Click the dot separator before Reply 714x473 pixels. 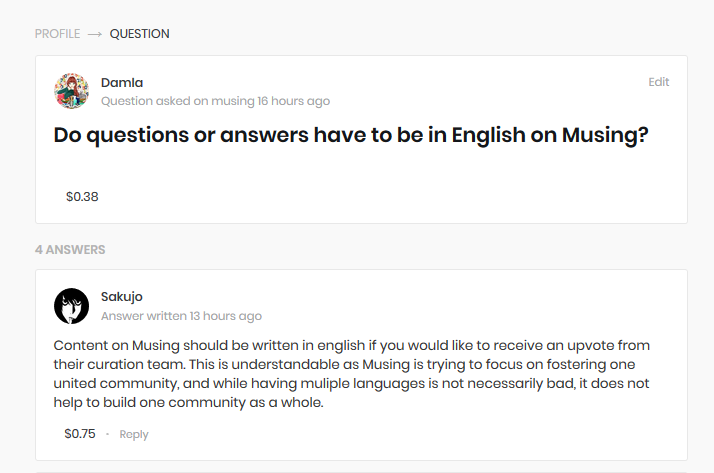tap(108, 435)
